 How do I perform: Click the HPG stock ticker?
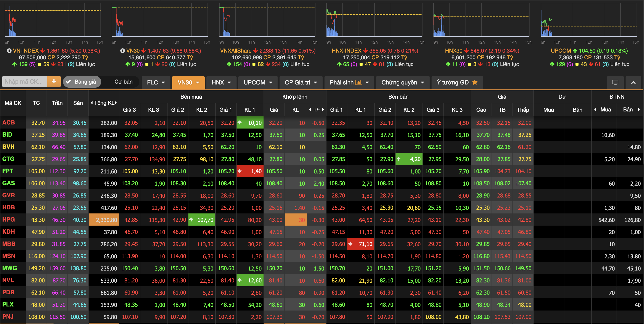[x=9, y=220]
